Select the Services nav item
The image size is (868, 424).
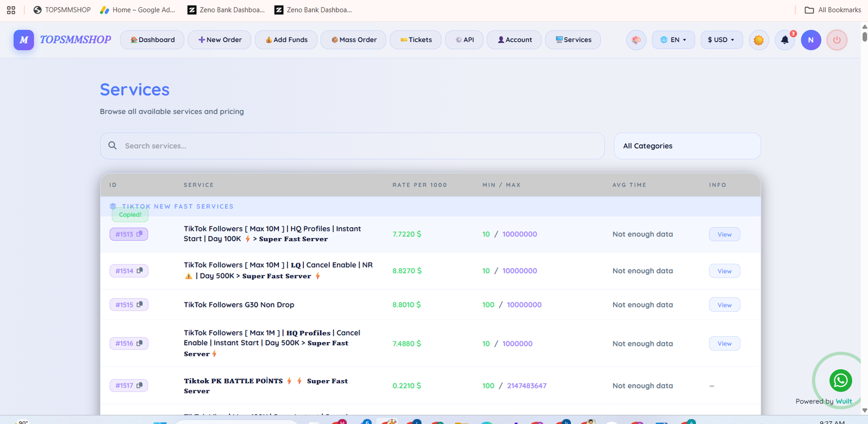(573, 40)
